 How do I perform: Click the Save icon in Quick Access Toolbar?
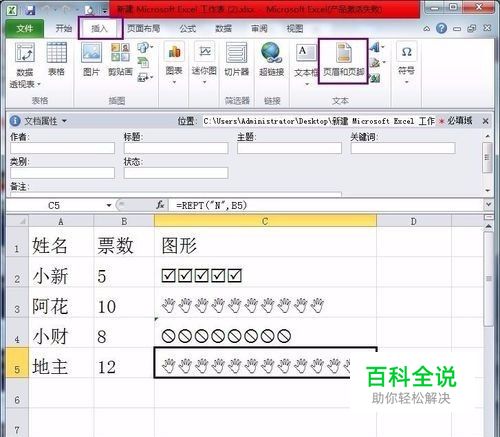pos(30,10)
